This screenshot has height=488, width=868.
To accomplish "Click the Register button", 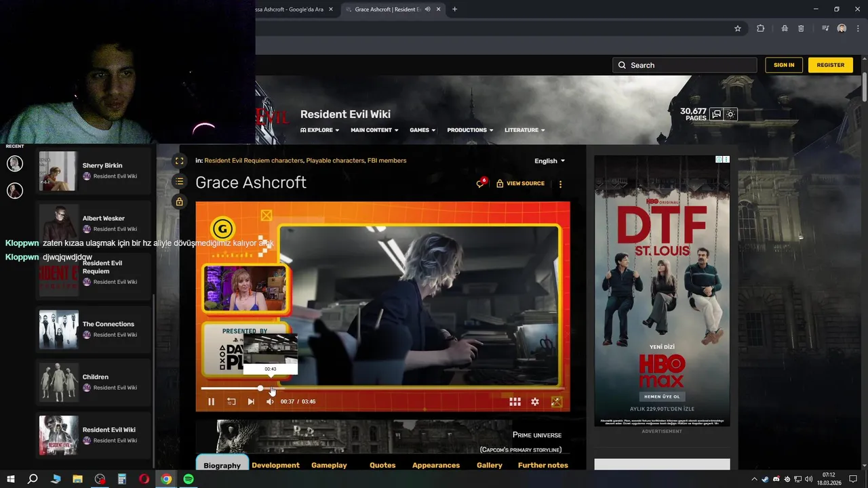I will point(831,65).
